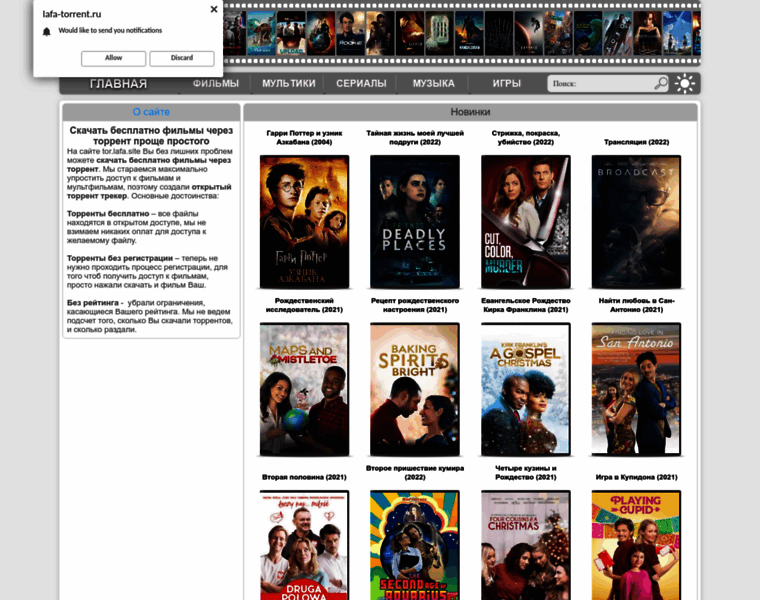Open the ФИЛЬМЫ menu item
The width and height of the screenshot is (760, 600).
(x=216, y=83)
